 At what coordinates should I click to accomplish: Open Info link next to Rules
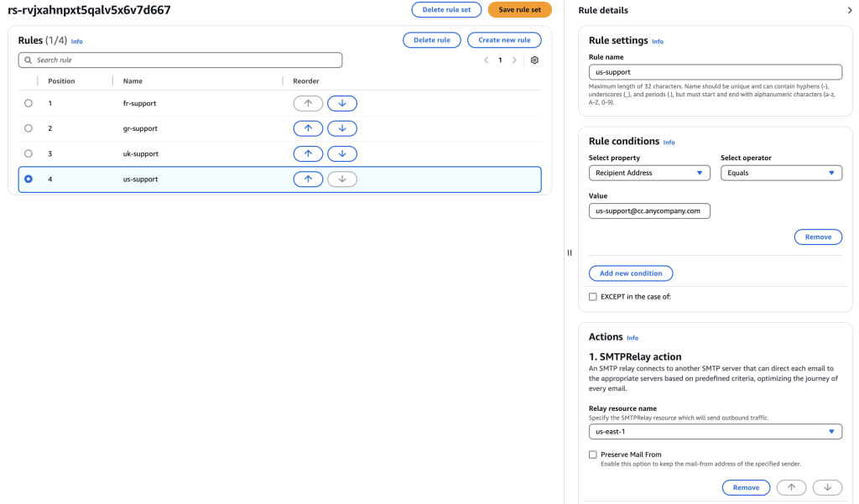[77, 41]
